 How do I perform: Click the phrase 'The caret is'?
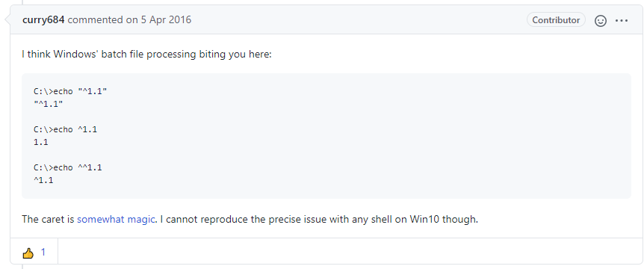pos(48,219)
